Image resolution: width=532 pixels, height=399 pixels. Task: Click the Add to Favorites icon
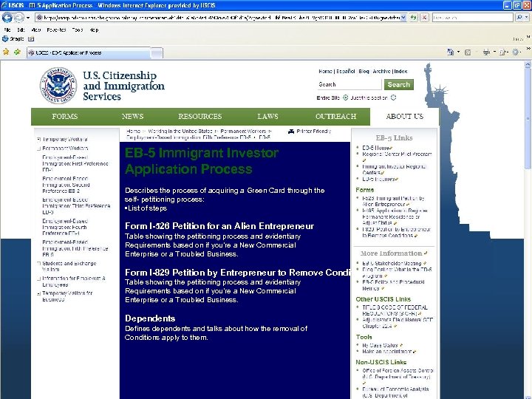coord(17,52)
